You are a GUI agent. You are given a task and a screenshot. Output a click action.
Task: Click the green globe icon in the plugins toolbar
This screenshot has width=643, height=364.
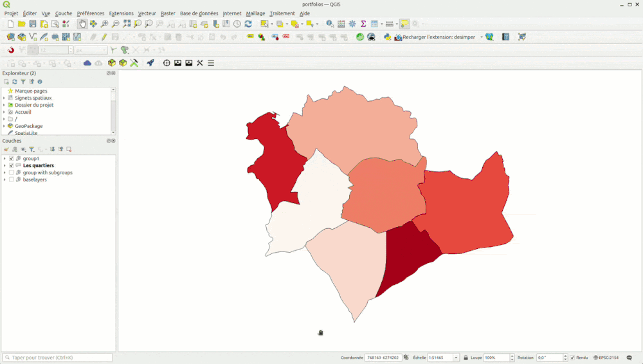click(359, 37)
